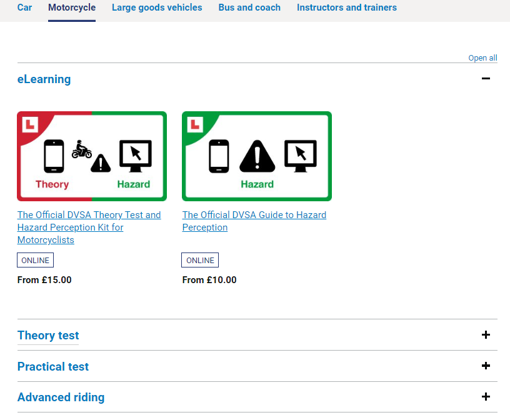Viewport: 510px width, 420px height.
Task: Click the green Hazard label on the Theory kit card
Action: click(x=134, y=184)
